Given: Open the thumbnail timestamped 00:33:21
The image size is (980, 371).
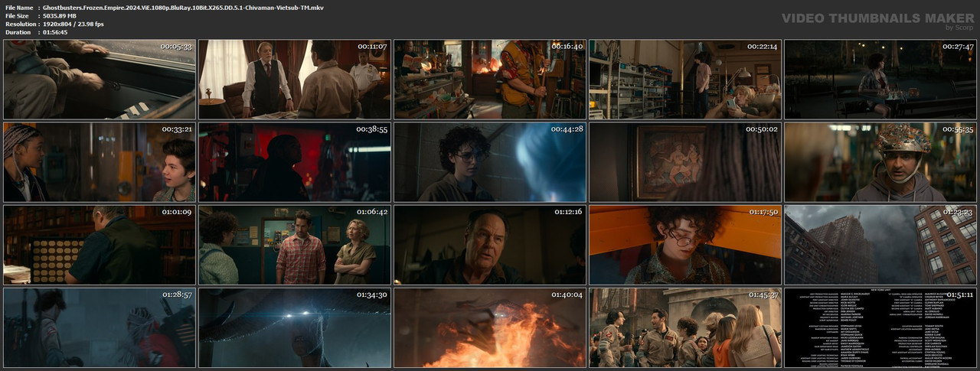Looking at the screenshot, I should (100, 162).
